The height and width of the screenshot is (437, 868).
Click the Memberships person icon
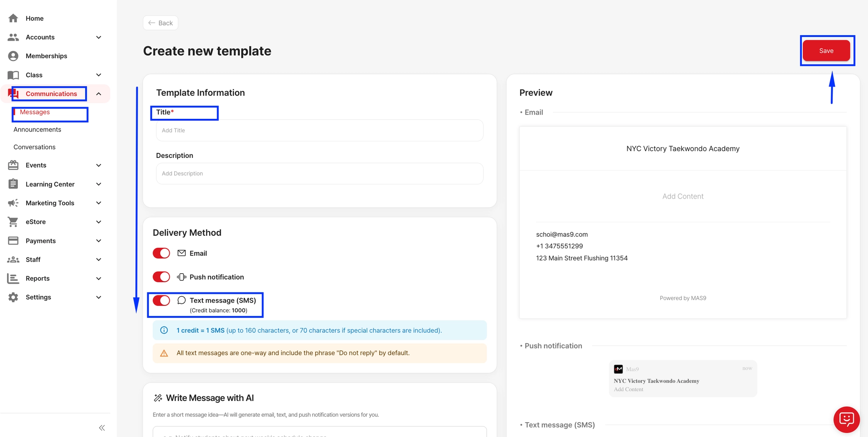pyautogui.click(x=13, y=56)
